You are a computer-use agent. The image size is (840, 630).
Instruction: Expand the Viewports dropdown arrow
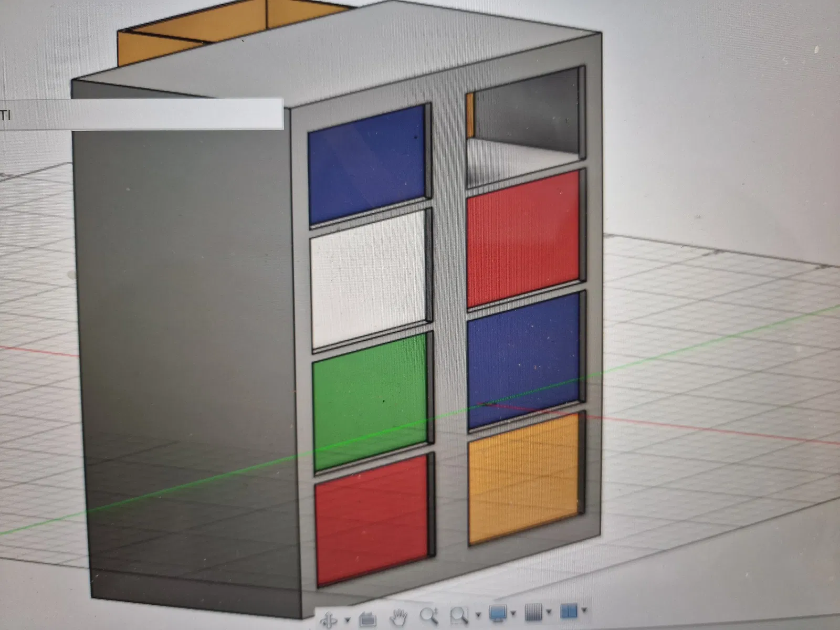pyautogui.click(x=584, y=610)
